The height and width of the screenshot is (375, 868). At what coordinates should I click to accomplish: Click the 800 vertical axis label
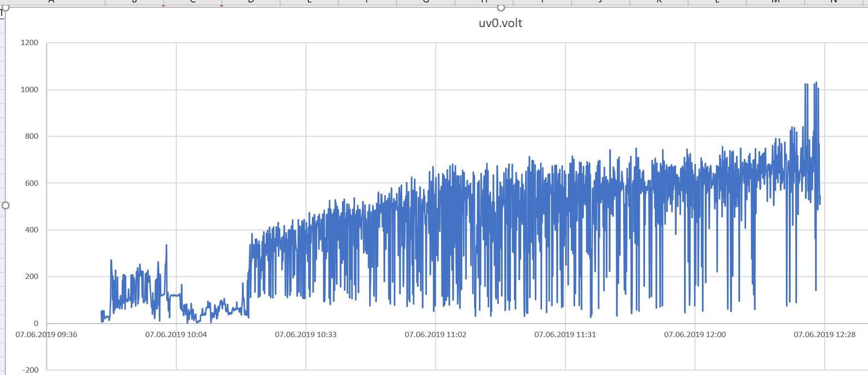[32, 136]
